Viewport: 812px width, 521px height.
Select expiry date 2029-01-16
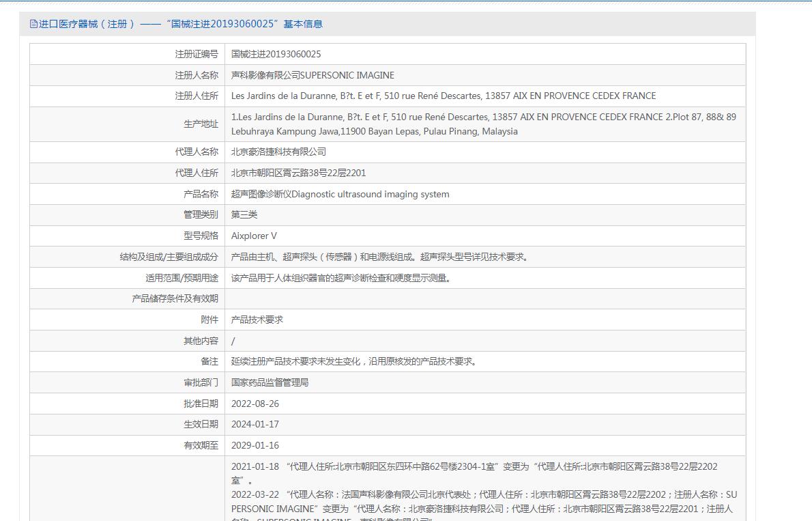point(255,445)
